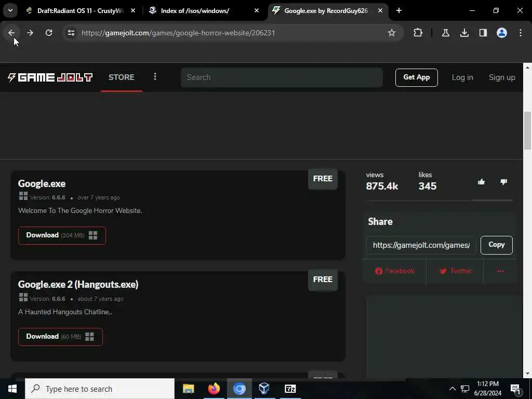
Task: Open the Chrome extensions puzzle icon
Action: tap(418, 33)
